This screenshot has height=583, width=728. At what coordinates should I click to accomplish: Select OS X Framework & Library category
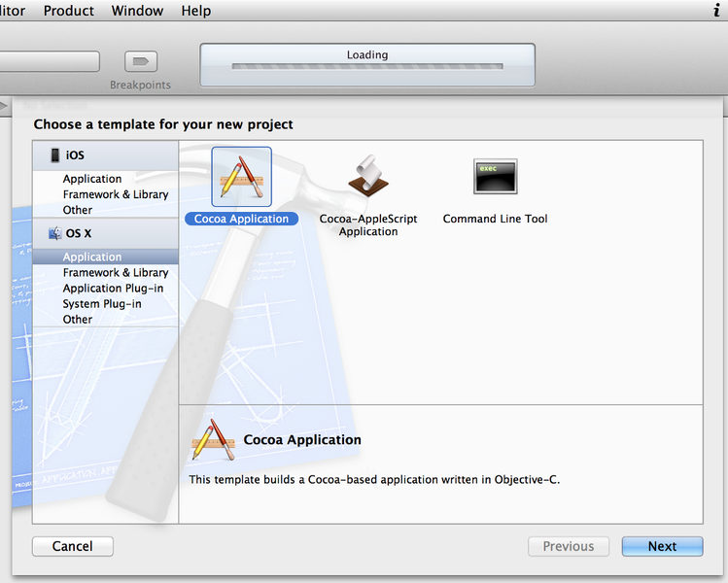coord(116,273)
